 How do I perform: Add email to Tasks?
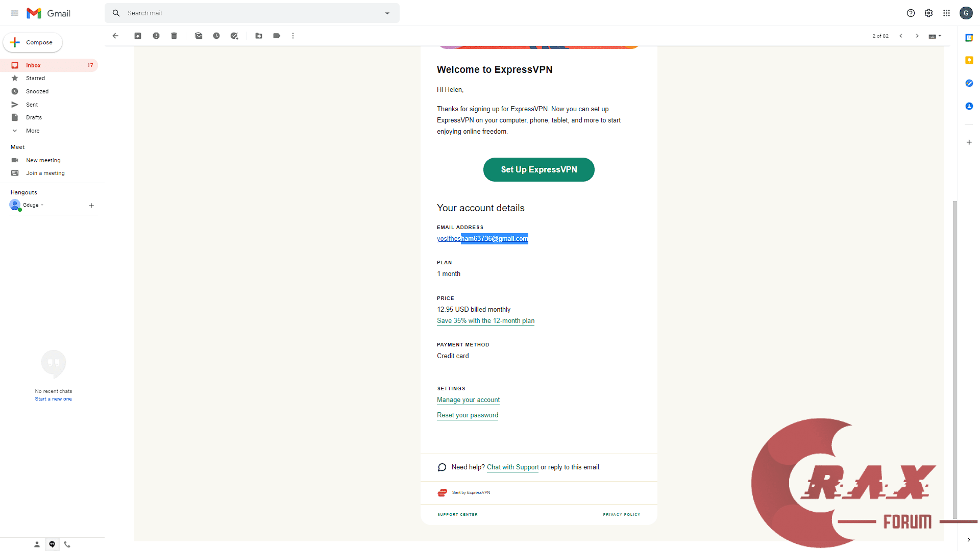point(234,36)
